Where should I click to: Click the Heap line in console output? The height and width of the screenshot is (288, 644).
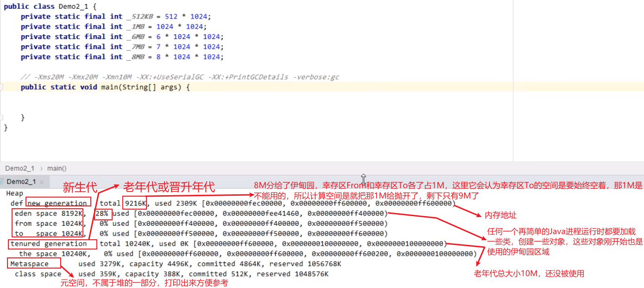coord(15,193)
